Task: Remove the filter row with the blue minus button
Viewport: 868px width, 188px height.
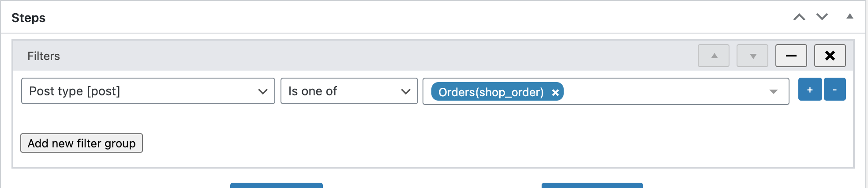Action: 834,90
